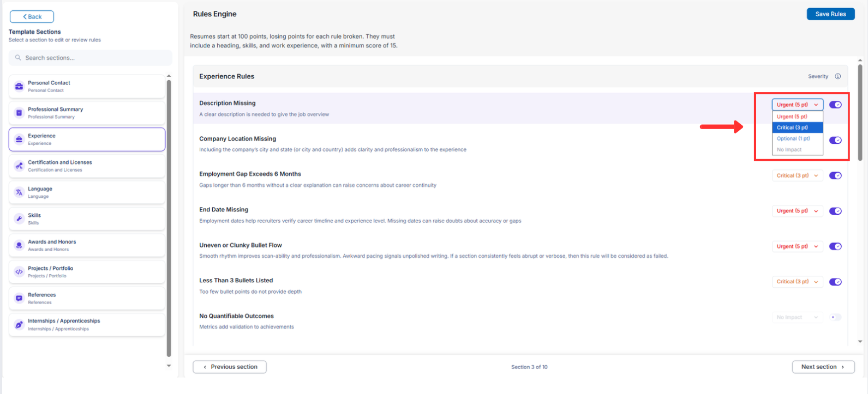
Task: Open the Awards and Honors section
Action: point(87,245)
